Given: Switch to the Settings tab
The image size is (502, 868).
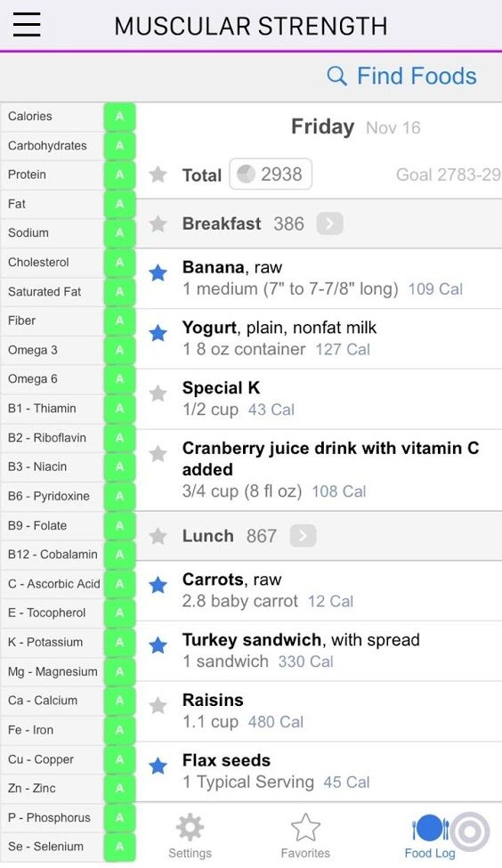Looking at the screenshot, I should [x=190, y=835].
